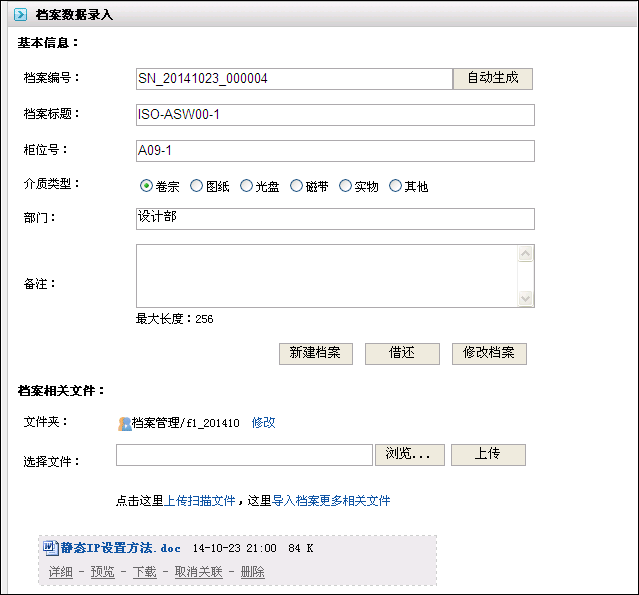Open file browser with 浏览... button

coord(410,454)
